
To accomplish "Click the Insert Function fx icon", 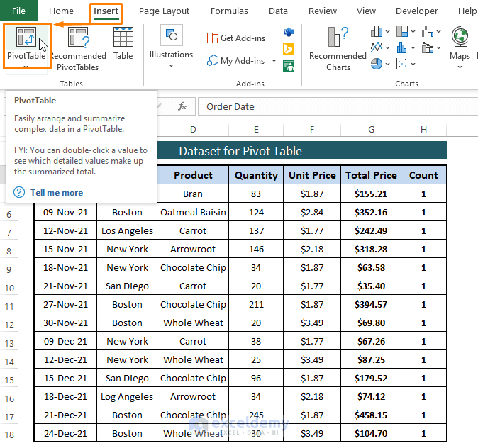I will coord(182,106).
